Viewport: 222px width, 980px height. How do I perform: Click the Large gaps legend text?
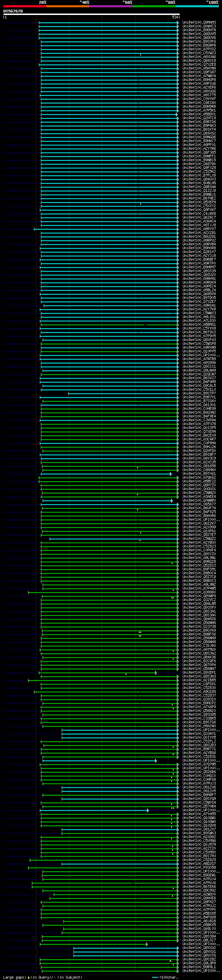click(x=43, y=977)
